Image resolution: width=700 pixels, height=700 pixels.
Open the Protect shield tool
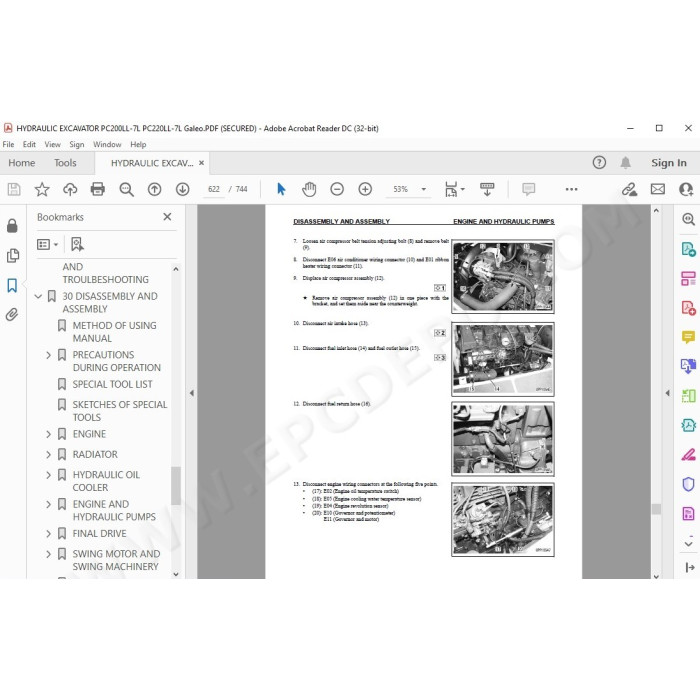click(688, 484)
